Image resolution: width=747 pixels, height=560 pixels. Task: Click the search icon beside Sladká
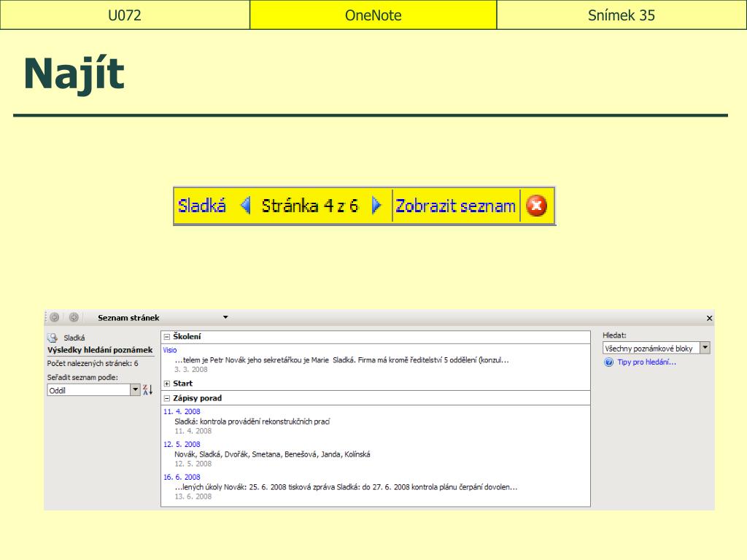point(53,338)
